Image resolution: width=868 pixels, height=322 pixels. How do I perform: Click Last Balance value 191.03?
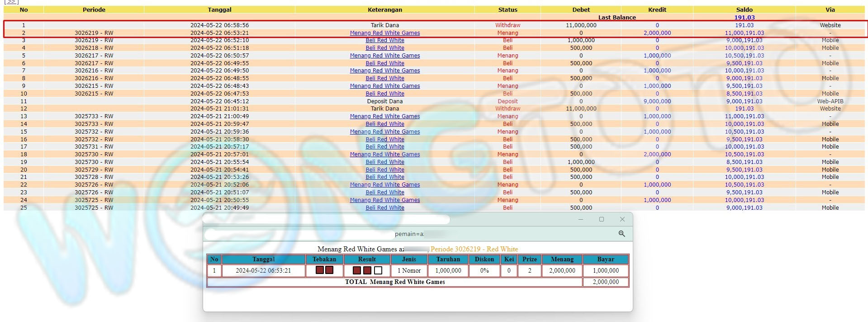tap(744, 18)
